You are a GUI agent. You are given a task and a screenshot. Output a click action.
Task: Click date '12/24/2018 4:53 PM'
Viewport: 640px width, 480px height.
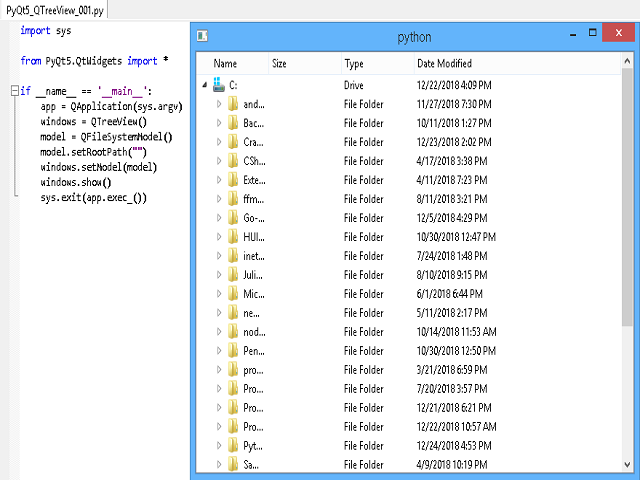(454, 446)
